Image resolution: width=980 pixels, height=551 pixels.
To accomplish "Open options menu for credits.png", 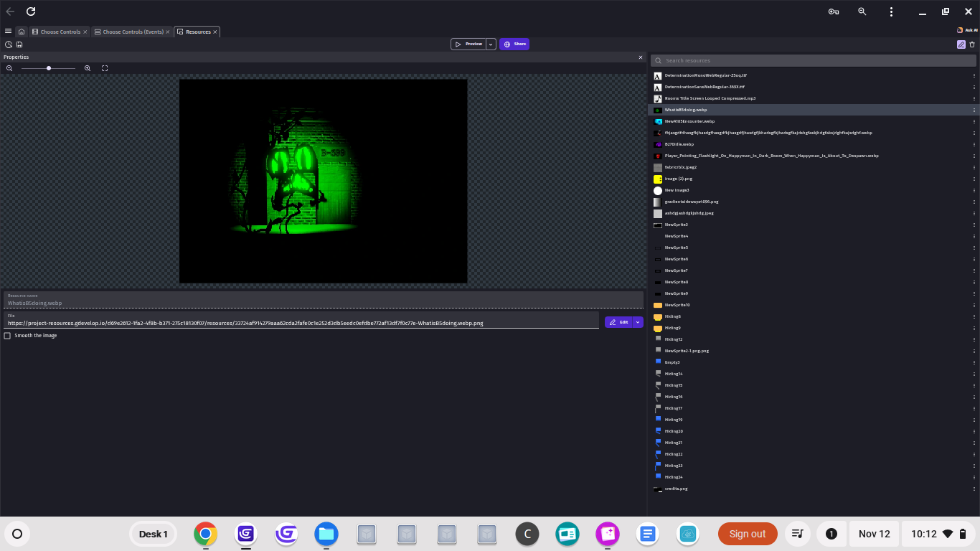I will [x=974, y=489].
